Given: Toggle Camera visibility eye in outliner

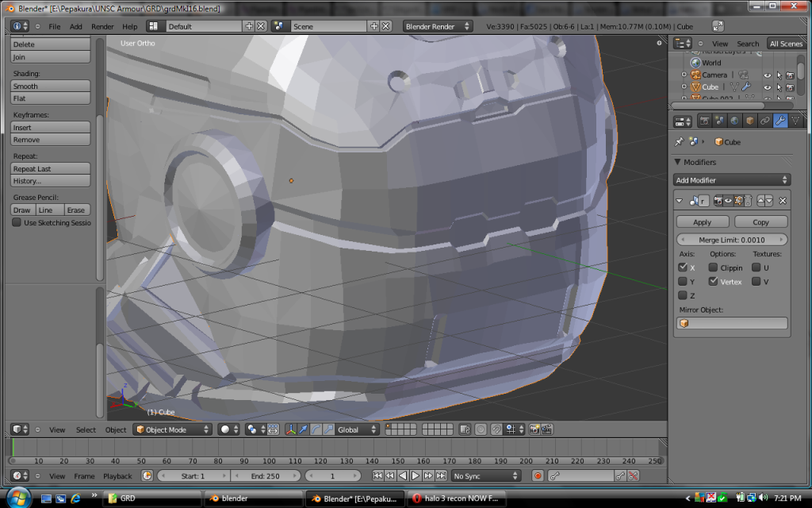Looking at the screenshot, I should (x=768, y=75).
